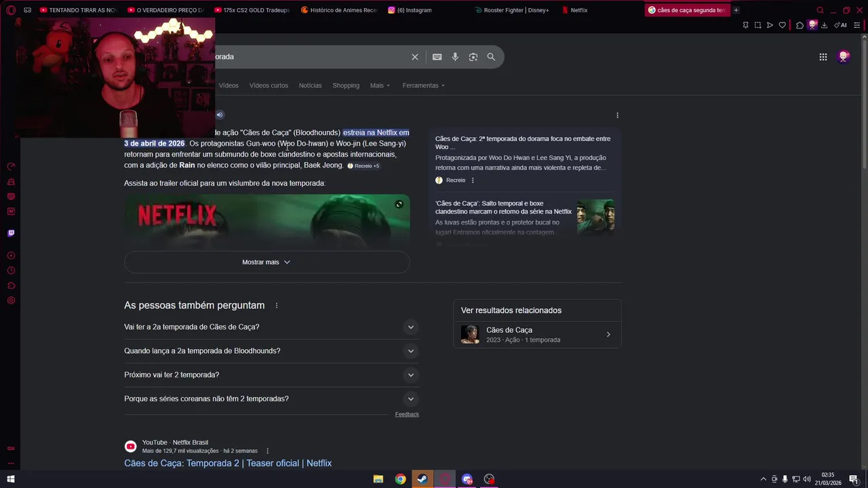
Task: Clear the Google search box text
Action: point(415,57)
